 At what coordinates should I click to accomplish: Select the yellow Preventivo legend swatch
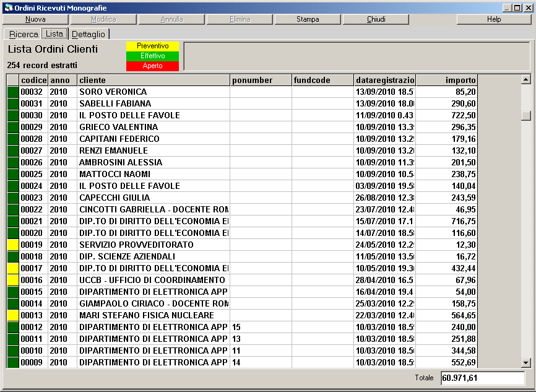pyautogui.click(x=152, y=46)
